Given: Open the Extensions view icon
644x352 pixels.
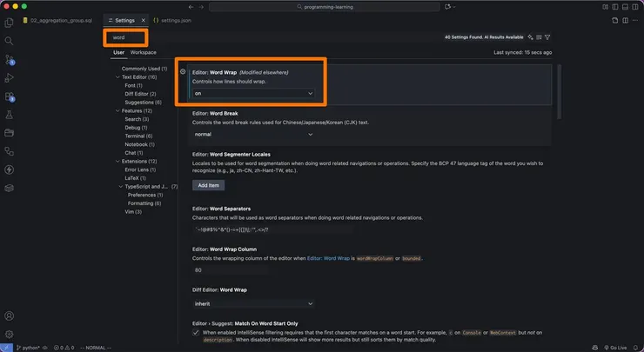Looking at the screenshot, I should tap(9, 96).
